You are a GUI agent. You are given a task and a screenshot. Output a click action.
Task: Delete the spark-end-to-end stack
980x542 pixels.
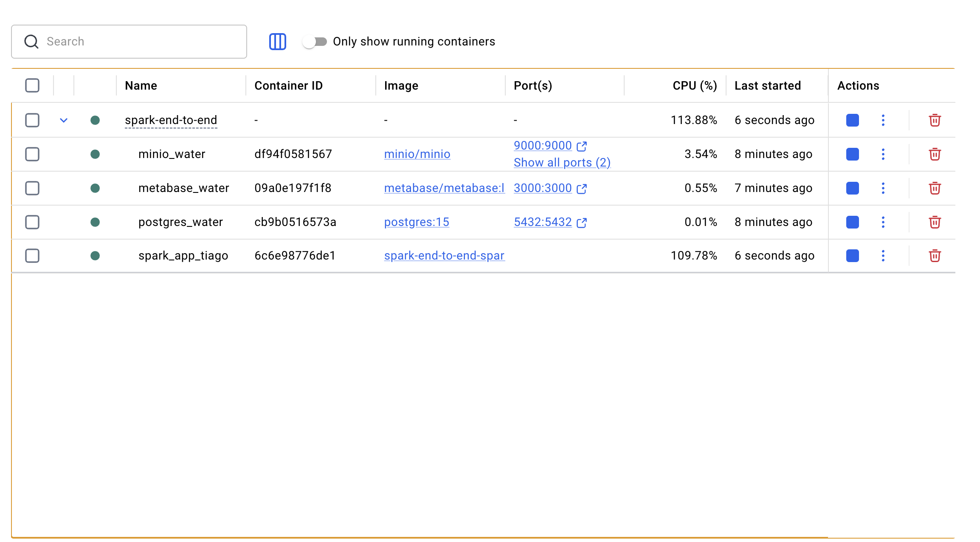click(935, 120)
